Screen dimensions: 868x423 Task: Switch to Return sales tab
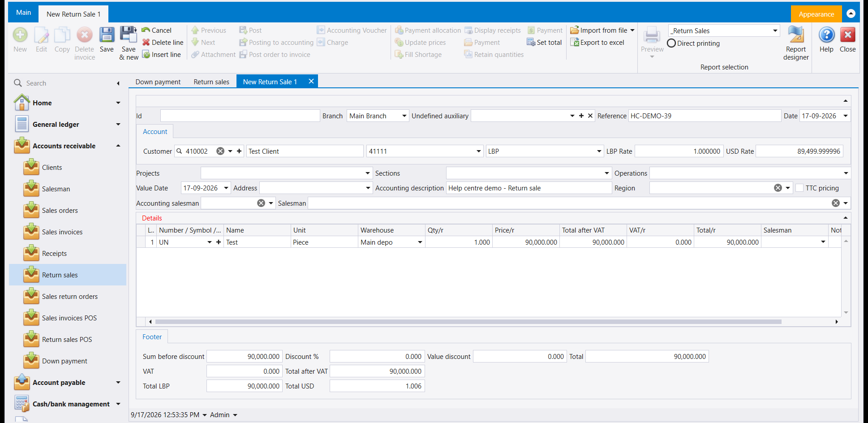click(x=211, y=82)
